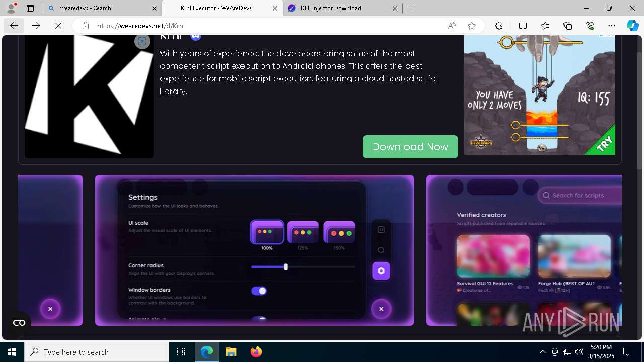
Task: Open Firefox from taskbar
Action: pyautogui.click(x=256, y=352)
